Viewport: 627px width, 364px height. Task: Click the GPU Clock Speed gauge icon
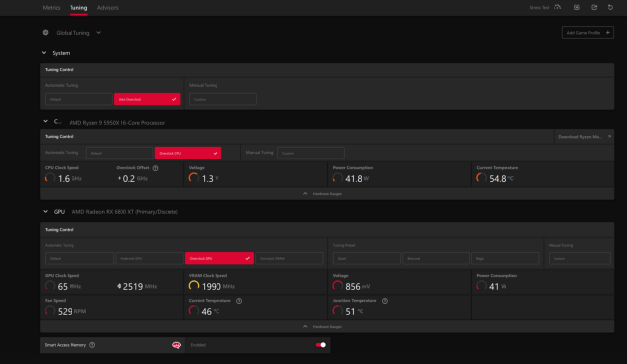(x=50, y=286)
